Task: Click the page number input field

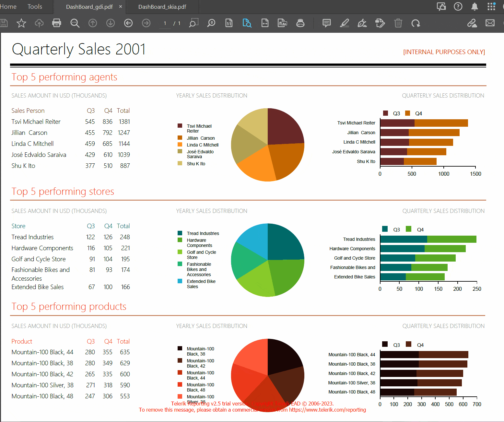Action: click(165, 23)
